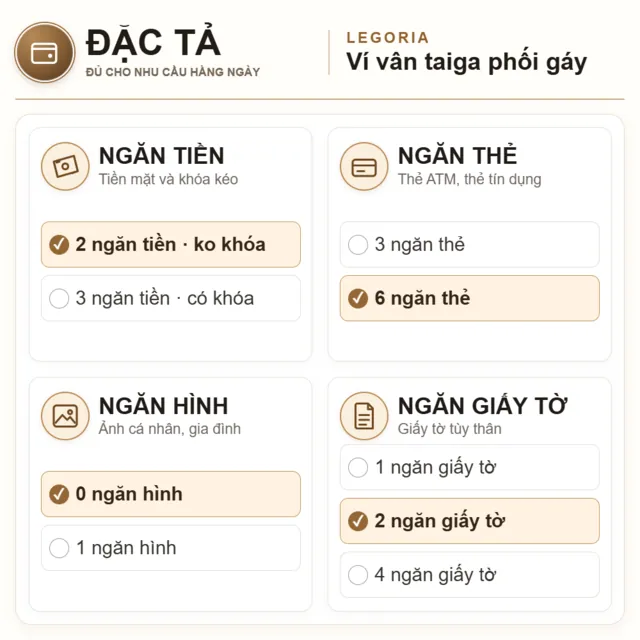Click checkmark icon on 2 ngăn tiền option
640x640 pixels.
click(x=59, y=244)
